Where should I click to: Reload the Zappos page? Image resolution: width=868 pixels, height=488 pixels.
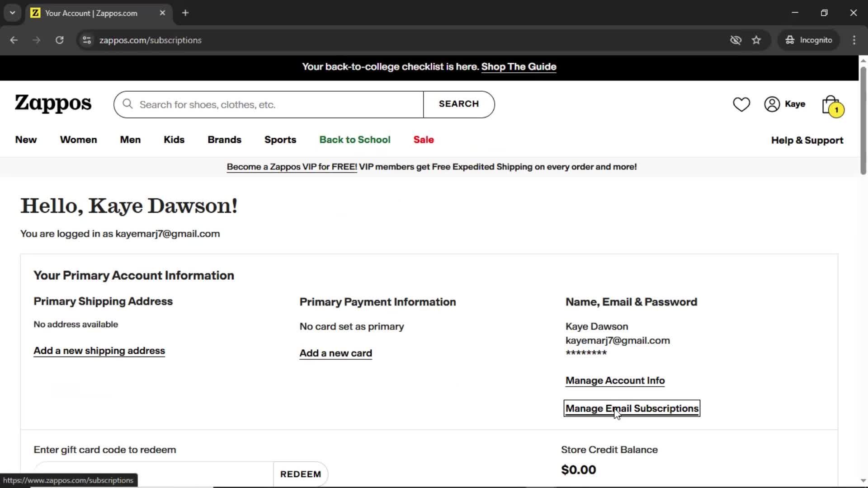(59, 40)
